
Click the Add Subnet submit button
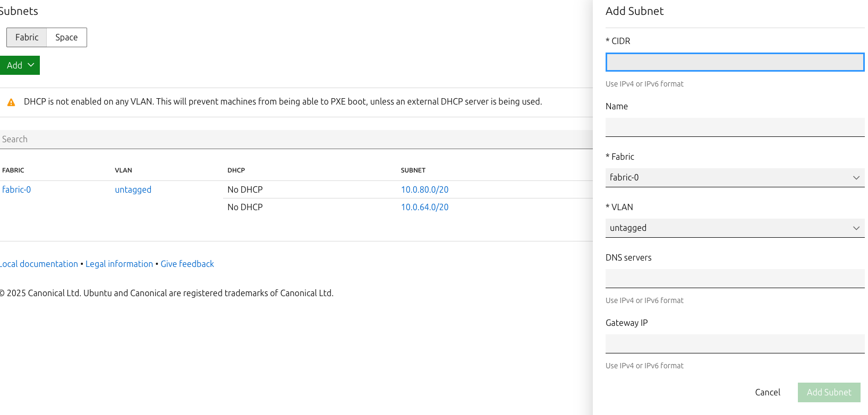pos(828,393)
